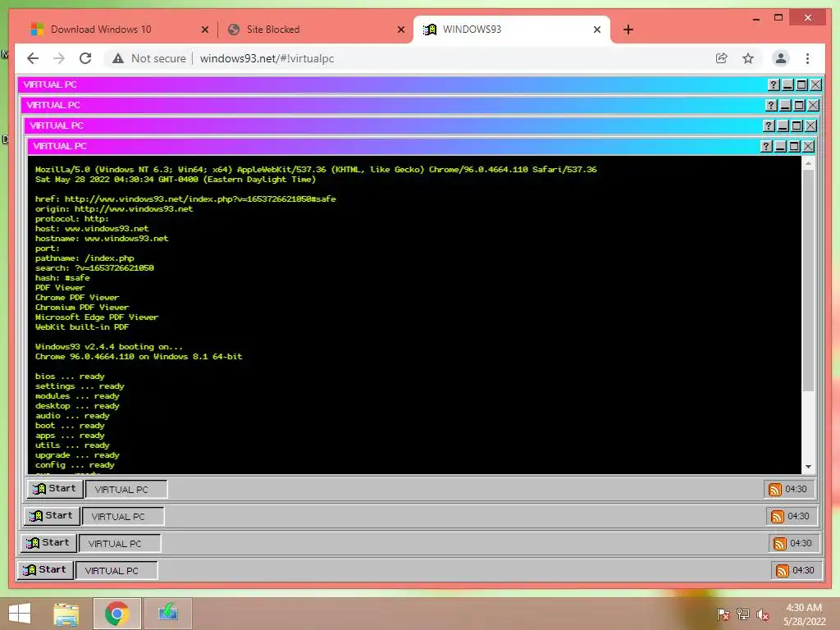
Task: Focus the address bar with windows93.net URL
Action: (x=267, y=58)
